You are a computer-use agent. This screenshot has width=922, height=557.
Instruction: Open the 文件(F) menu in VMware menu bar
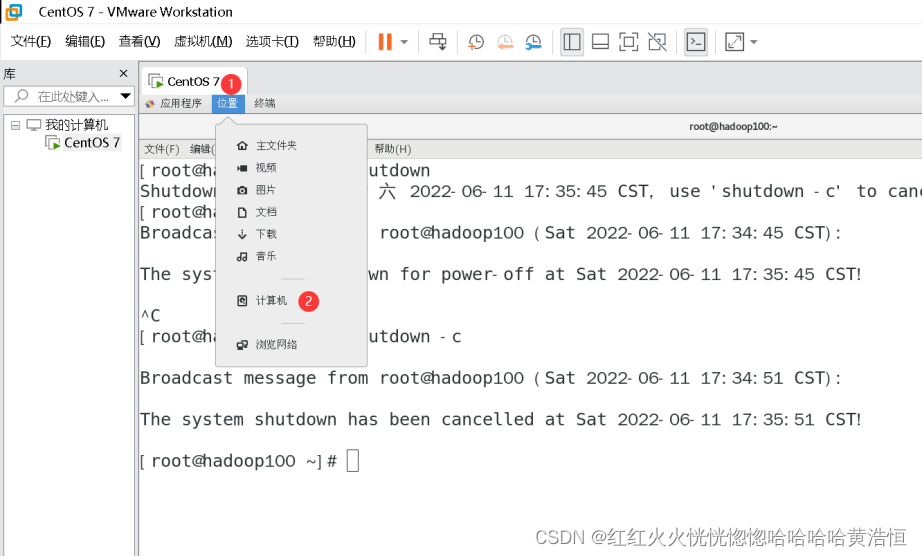click(31, 41)
